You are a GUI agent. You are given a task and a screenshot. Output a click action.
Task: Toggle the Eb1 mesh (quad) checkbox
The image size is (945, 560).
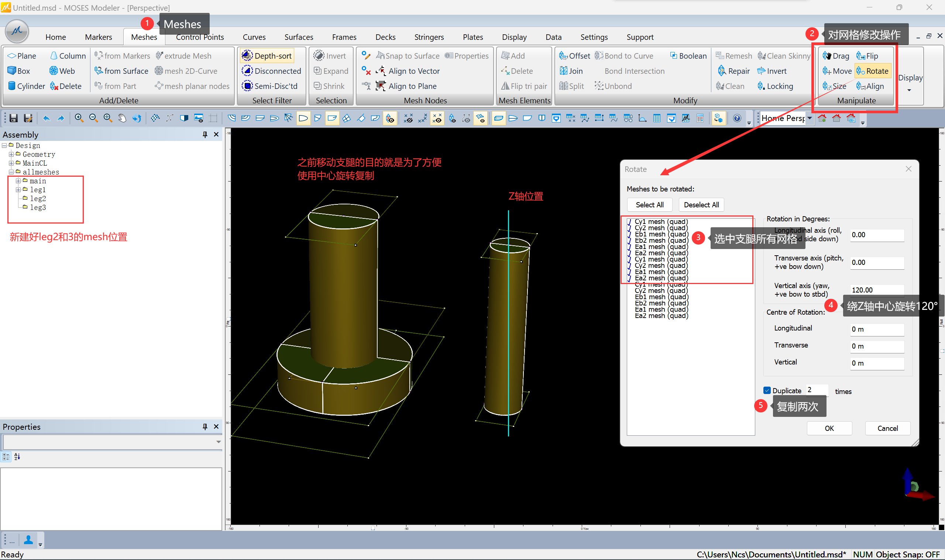[x=629, y=234]
